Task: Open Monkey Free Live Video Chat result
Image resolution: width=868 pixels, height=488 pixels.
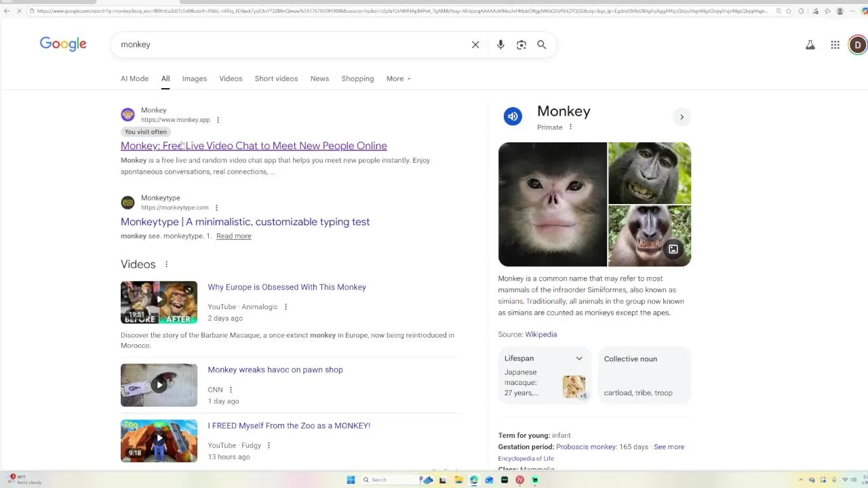Action: pos(254,146)
